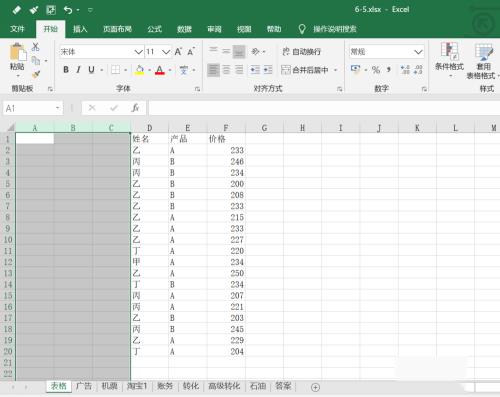Click the red font color A

tap(160, 70)
